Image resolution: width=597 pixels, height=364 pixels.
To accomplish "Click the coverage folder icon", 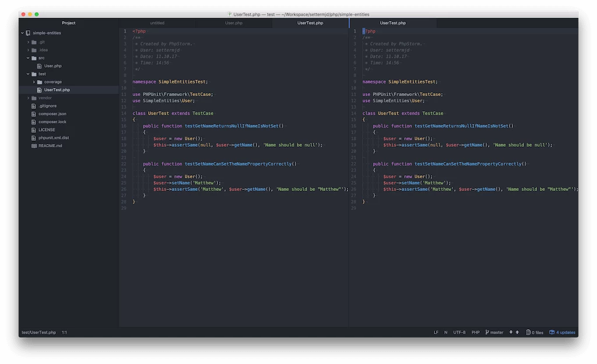I will 39,82.
